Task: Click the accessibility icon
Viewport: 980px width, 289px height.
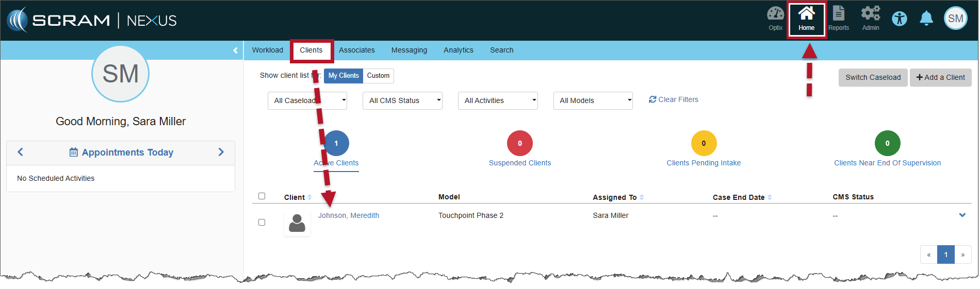Action: click(x=899, y=19)
